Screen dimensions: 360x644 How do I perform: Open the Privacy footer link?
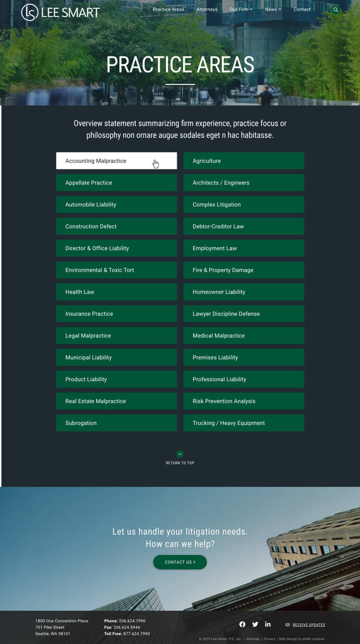269,639
